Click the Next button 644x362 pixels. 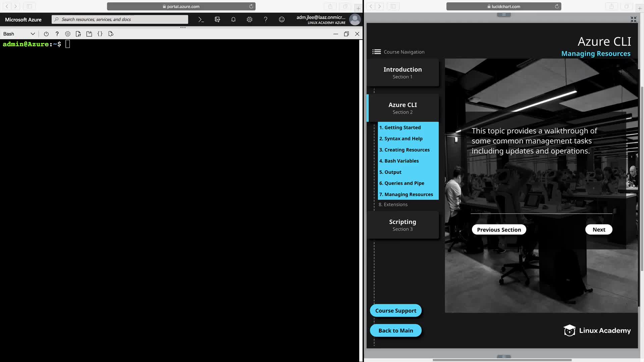tap(599, 230)
